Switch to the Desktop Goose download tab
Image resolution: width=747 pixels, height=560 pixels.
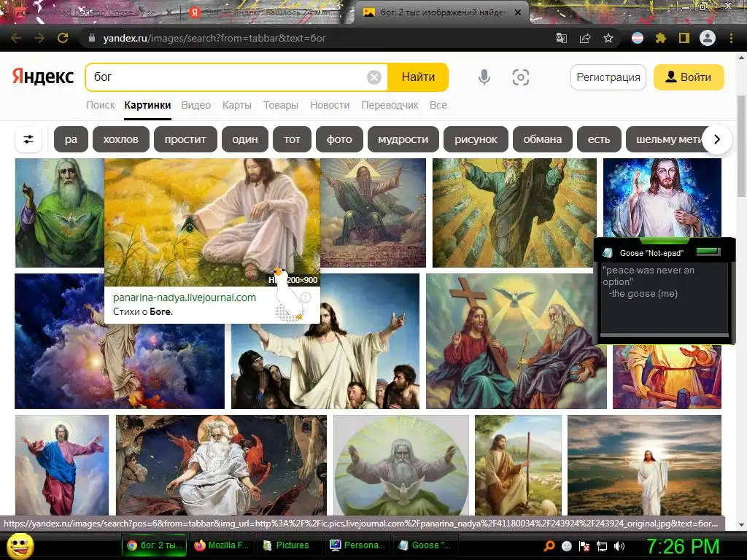point(93,12)
